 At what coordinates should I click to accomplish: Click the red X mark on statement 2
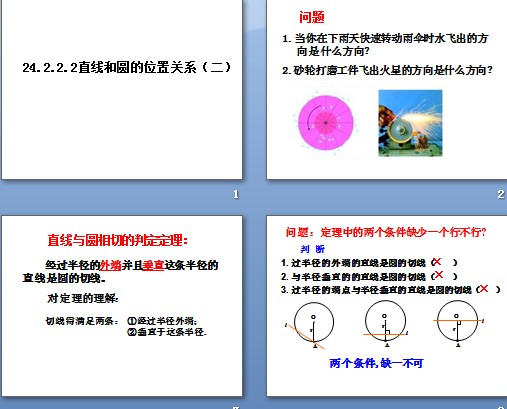[x=439, y=275]
